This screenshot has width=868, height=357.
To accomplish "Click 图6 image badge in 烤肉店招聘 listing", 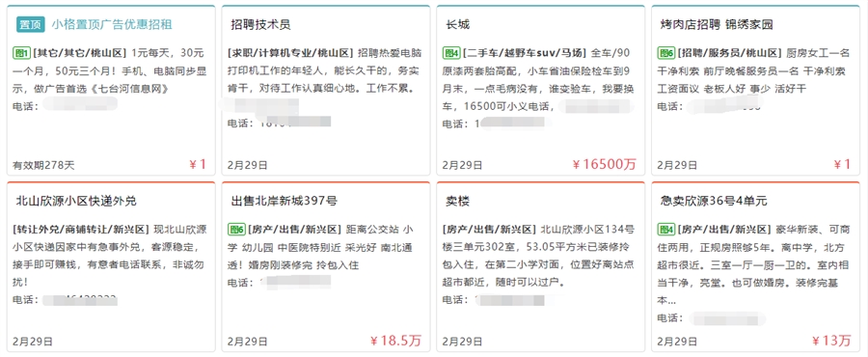I will tap(665, 53).
